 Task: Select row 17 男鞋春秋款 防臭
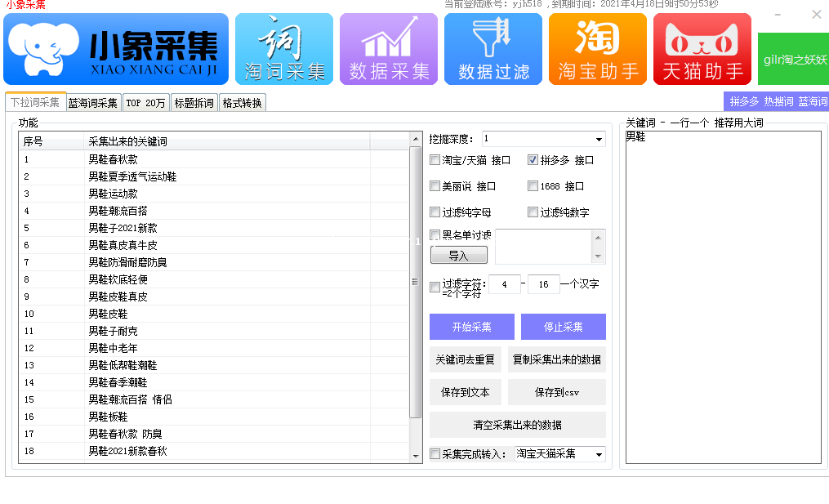coord(214,434)
